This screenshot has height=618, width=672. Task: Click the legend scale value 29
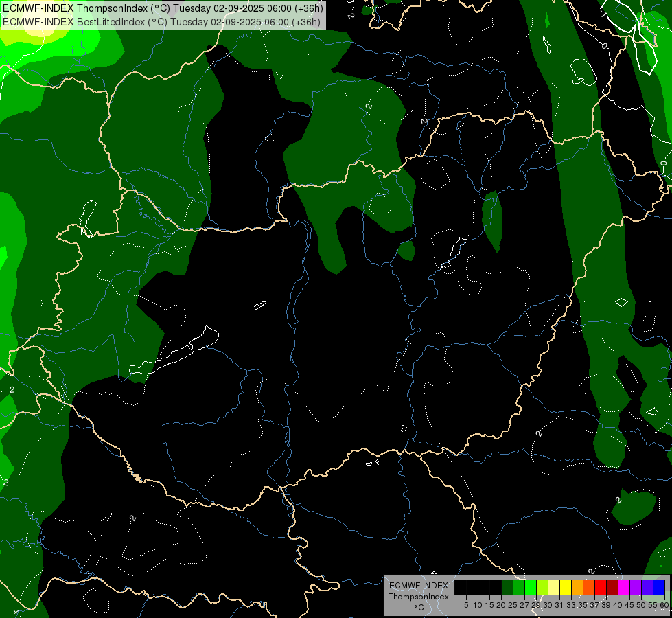pyautogui.click(x=536, y=605)
